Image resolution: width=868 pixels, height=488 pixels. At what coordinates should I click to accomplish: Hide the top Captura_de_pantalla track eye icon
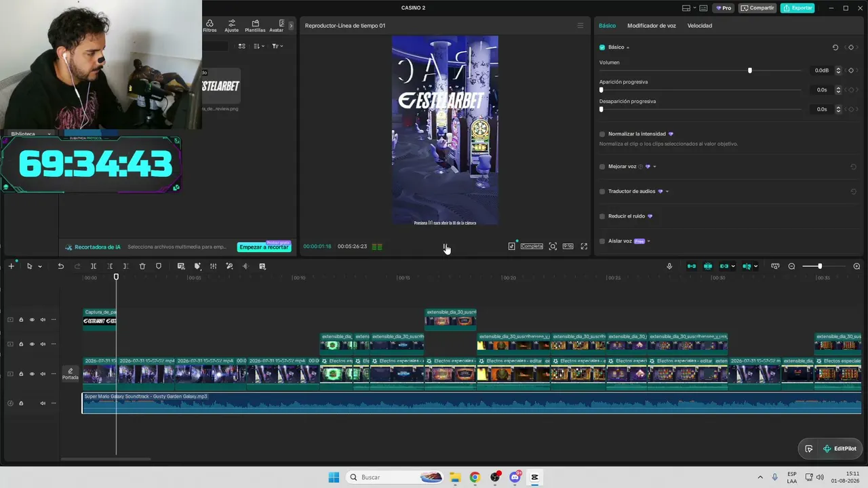[x=32, y=320]
